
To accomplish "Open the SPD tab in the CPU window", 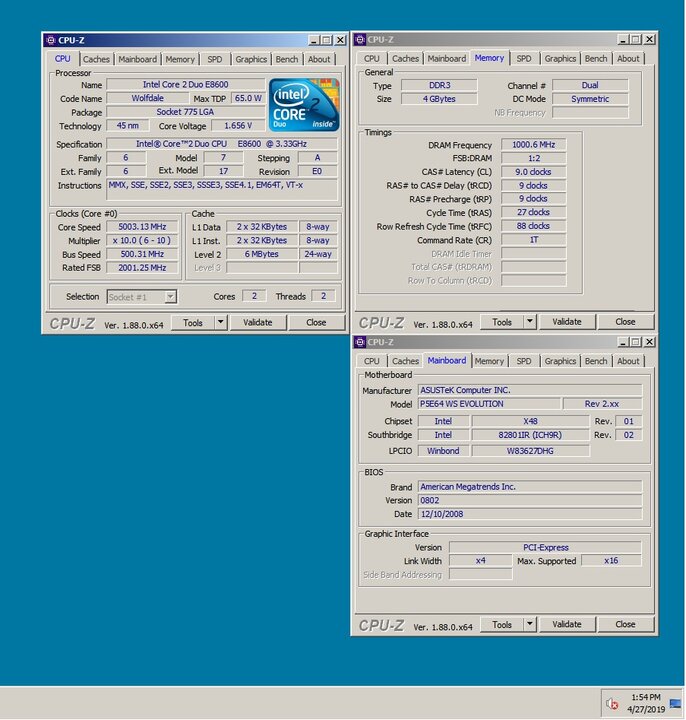I will click(x=214, y=59).
